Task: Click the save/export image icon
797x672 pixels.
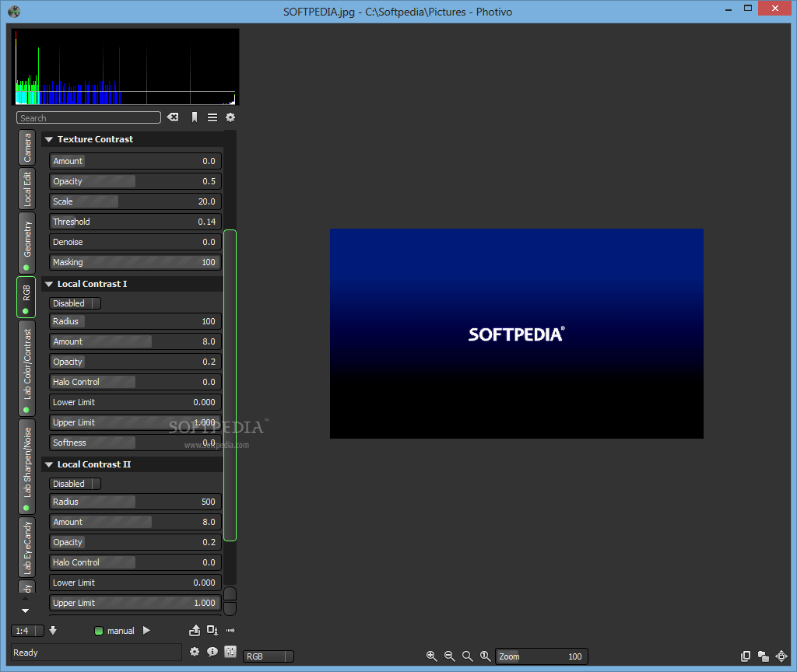Action: (x=195, y=630)
